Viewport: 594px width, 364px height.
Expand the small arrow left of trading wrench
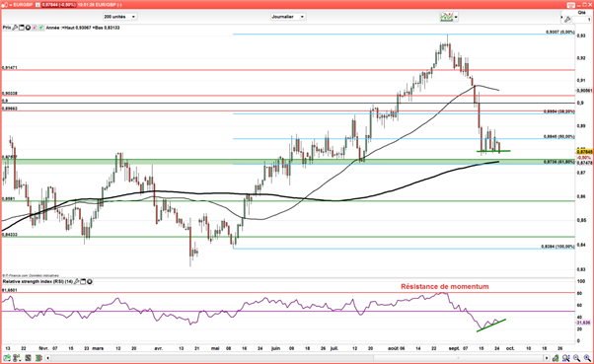pos(562,18)
